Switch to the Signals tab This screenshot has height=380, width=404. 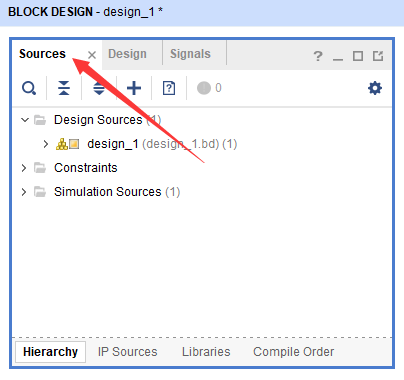tap(190, 54)
